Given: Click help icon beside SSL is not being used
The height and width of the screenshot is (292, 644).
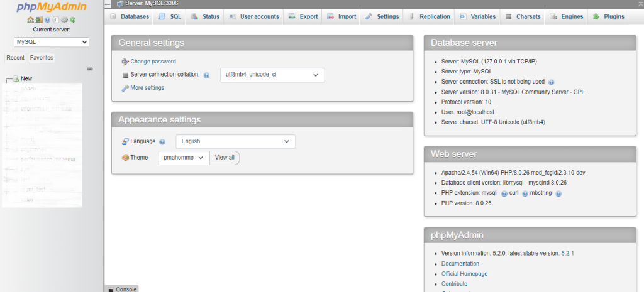Looking at the screenshot, I should point(551,82).
